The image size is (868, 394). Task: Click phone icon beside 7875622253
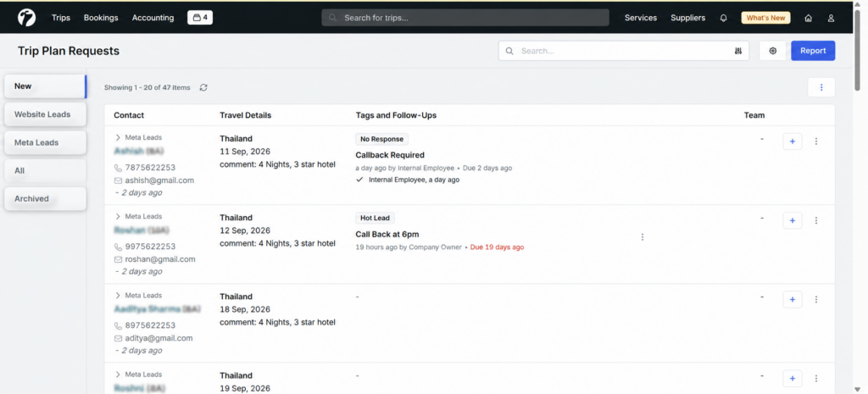118,168
